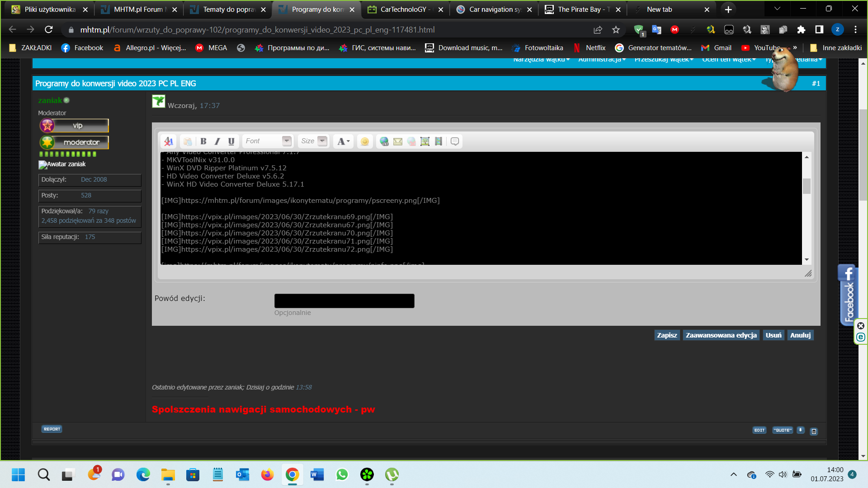
Task: Click the Insert Video filmstrip icon
Action: coord(439,141)
